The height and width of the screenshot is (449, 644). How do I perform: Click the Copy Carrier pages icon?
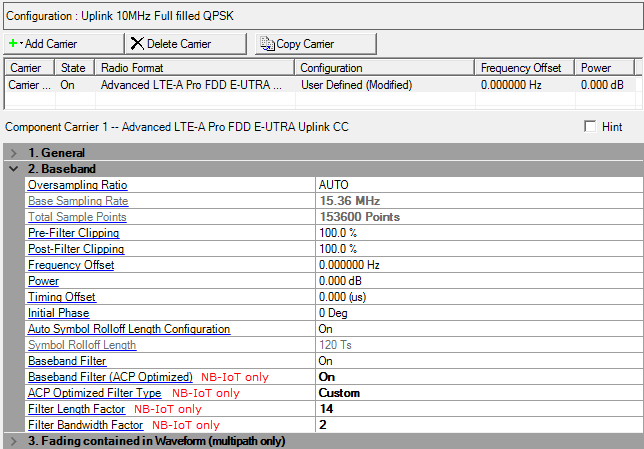click(267, 44)
